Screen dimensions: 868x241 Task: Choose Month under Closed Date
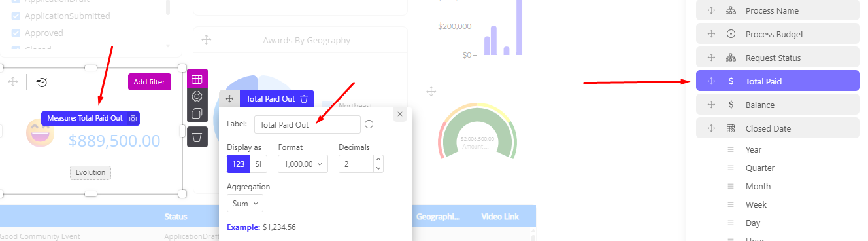coord(758,186)
